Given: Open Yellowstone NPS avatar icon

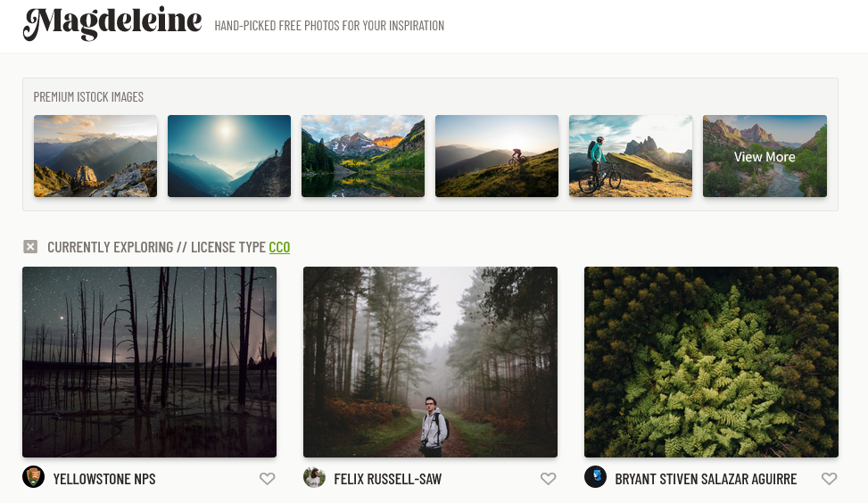Looking at the screenshot, I should 33,477.
